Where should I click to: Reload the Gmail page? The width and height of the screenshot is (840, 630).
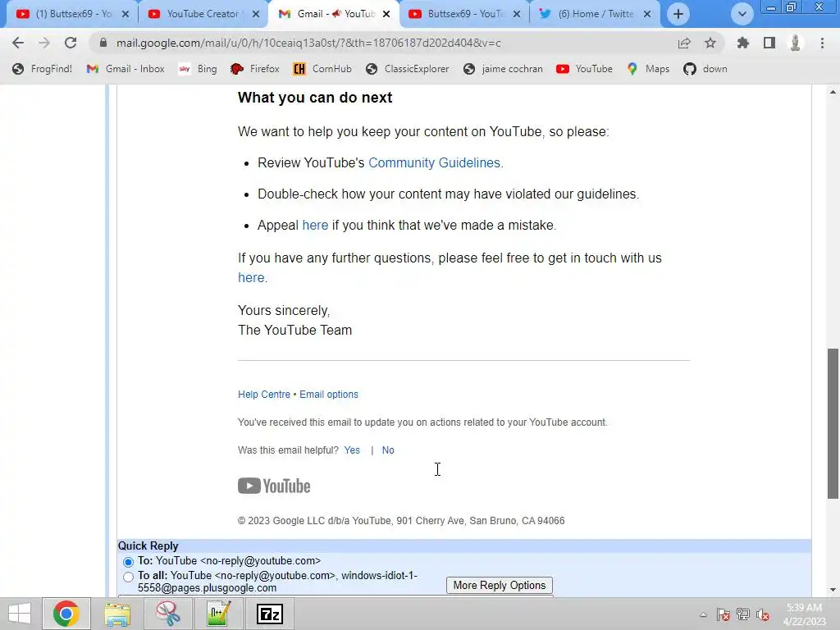point(71,43)
